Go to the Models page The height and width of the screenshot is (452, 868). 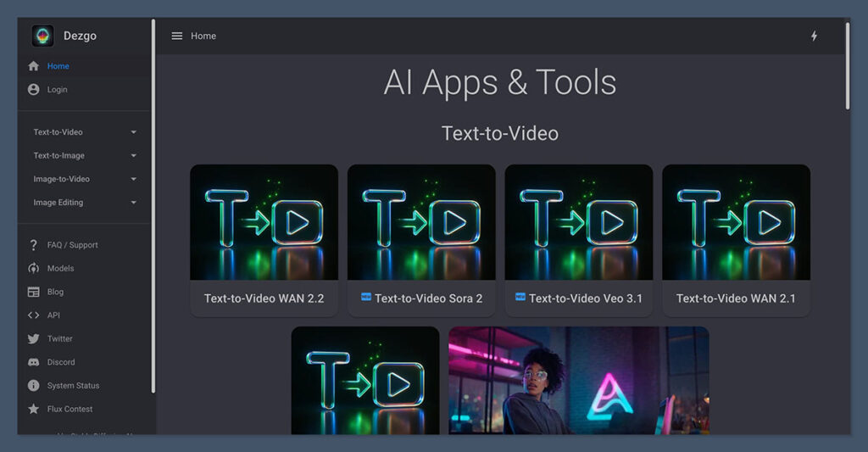coord(60,268)
